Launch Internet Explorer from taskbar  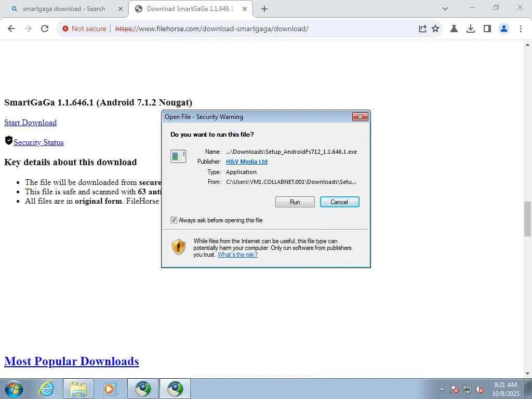coord(46,389)
